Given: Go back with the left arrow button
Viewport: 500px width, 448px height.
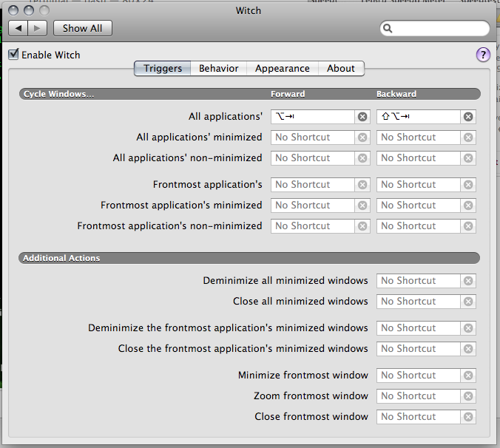Looking at the screenshot, I should click(18, 28).
